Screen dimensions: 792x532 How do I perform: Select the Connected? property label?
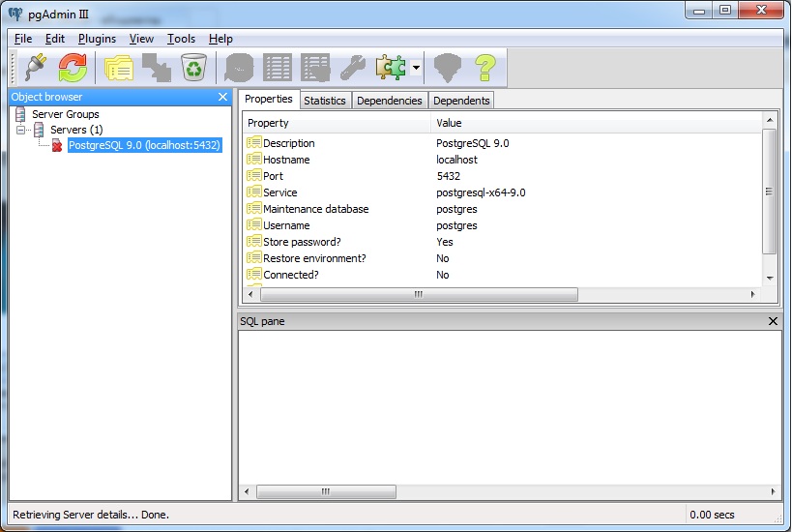[291, 275]
